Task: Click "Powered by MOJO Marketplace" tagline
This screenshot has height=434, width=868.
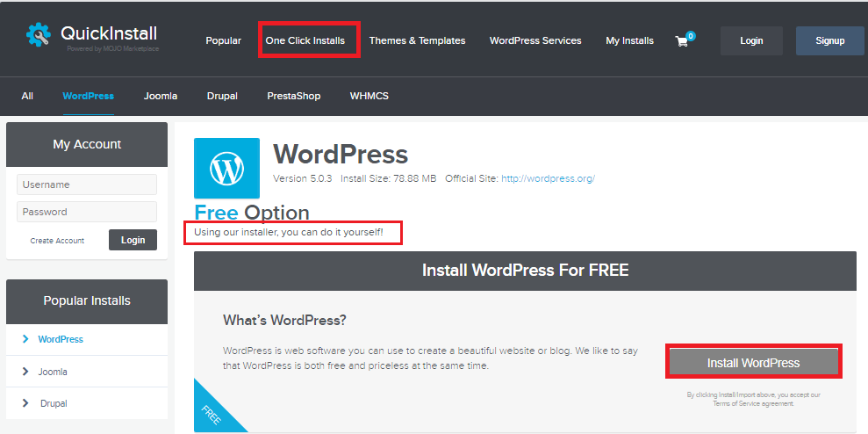Action: [x=113, y=49]
